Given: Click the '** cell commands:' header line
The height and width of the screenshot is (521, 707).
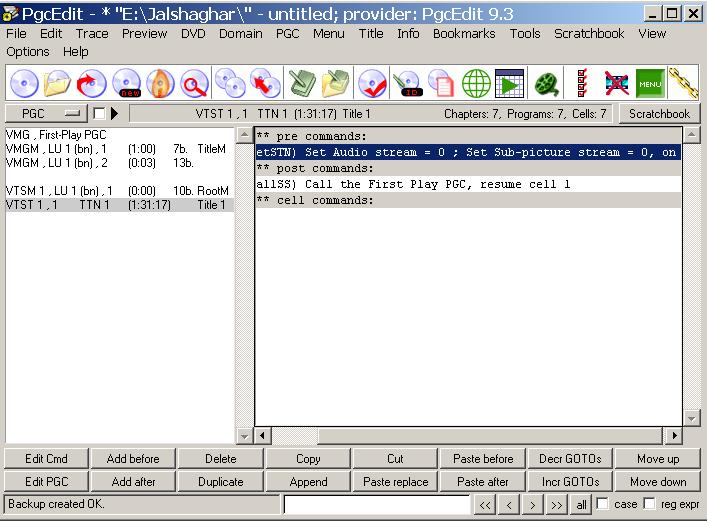Looking at the screenshot, I should point(468,200).
